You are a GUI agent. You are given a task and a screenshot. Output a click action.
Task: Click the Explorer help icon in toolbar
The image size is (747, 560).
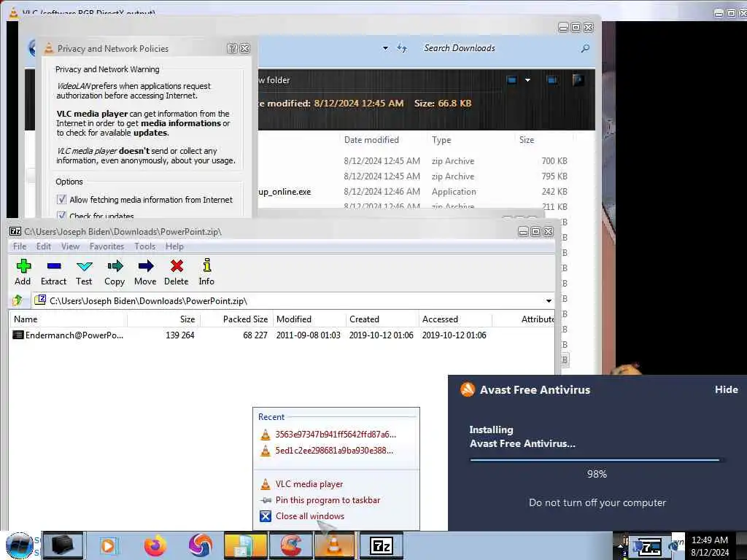coord(578,80)
